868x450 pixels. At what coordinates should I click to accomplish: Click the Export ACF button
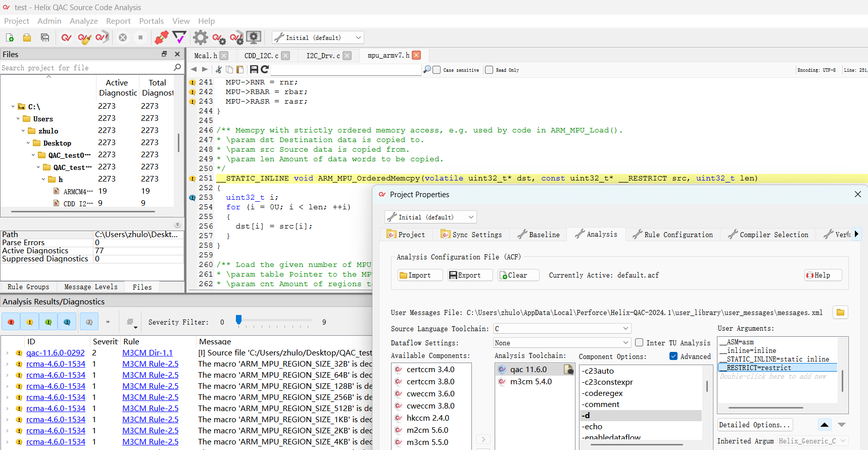pos(471,275)
